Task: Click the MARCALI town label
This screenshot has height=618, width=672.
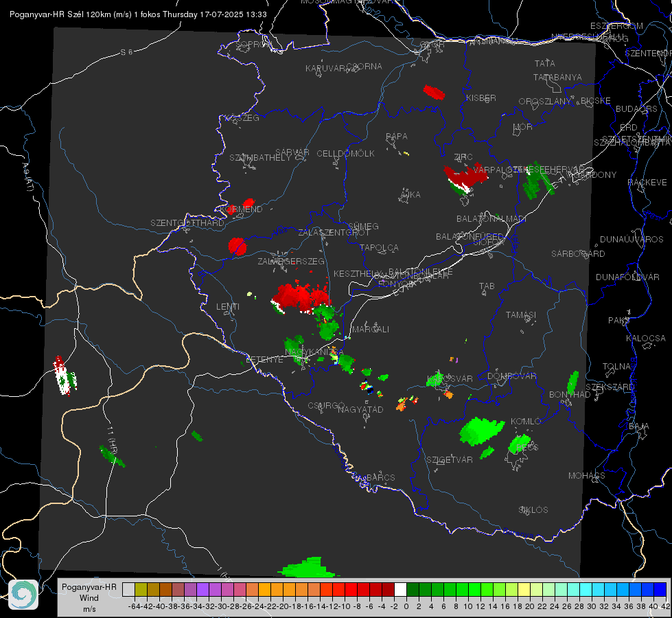Action: point(371,330)
